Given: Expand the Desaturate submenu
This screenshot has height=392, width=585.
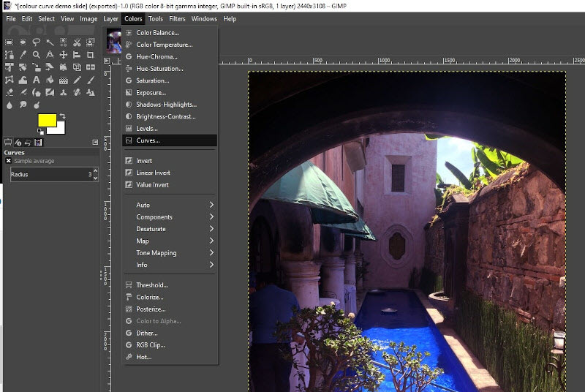Looking at the screenshot, I should pos(170,229).
